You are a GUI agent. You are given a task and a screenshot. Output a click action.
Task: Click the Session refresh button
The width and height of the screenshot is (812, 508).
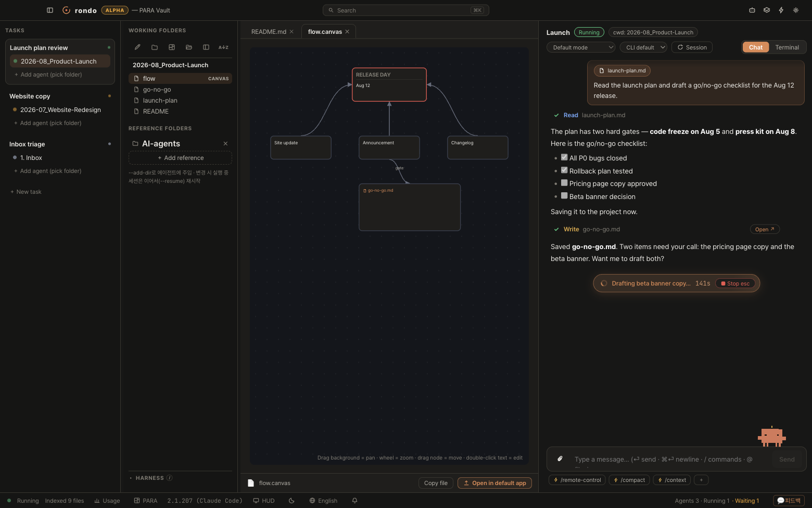click(692, 47)
